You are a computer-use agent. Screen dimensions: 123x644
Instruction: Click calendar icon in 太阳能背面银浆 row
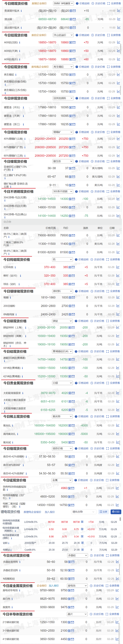coord(70,393)
